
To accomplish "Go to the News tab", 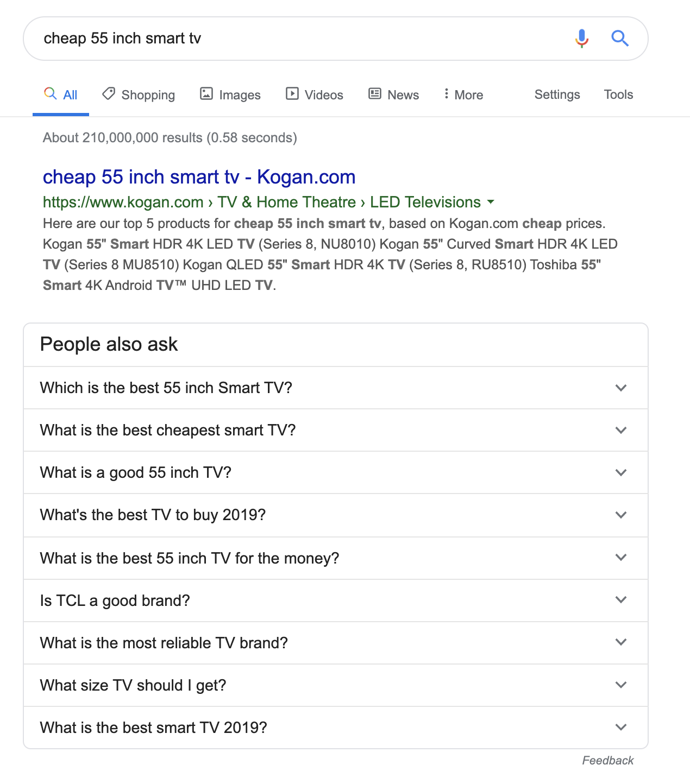I will tap(394, 94).
